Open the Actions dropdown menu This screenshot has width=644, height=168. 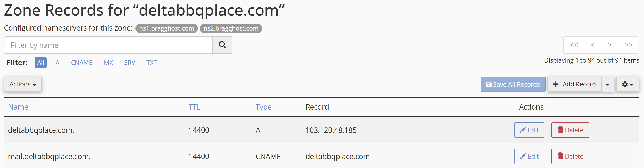(23, 84)
